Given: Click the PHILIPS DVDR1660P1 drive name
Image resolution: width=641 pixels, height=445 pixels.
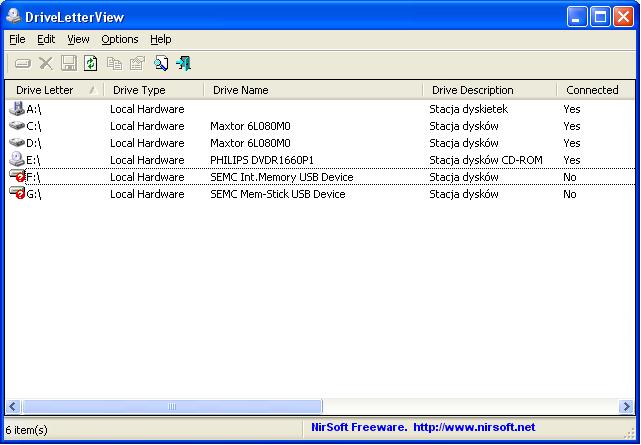Looking at the screenshot, I should 262,160.
